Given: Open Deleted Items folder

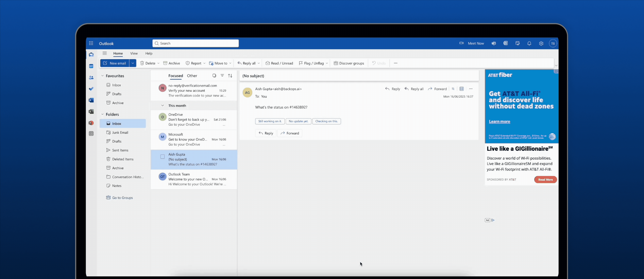Looking at the screenshot, I should tap(123, 159).
